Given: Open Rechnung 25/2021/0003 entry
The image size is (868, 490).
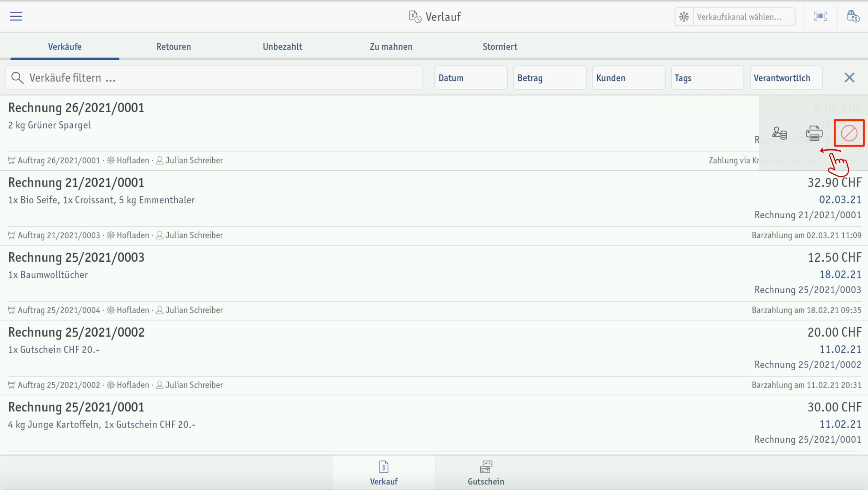Looking at the screenshot, I should click(434, 283).
